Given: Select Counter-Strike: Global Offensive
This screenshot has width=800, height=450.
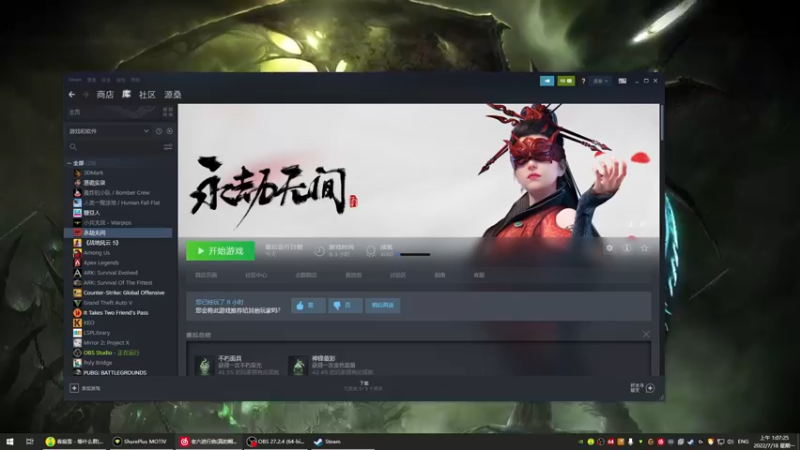Looking at the screenshot, I should 123,293.
